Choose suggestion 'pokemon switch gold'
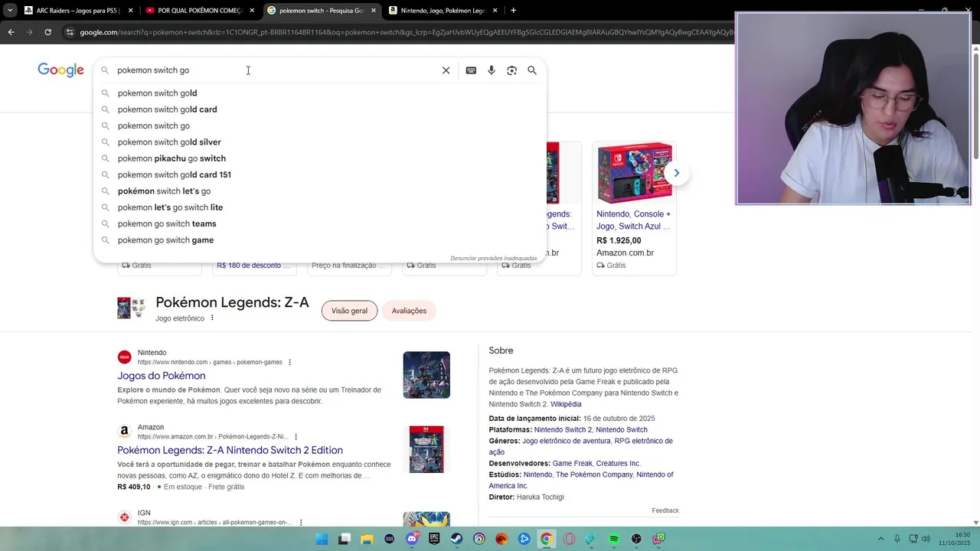 pos(320,93)
